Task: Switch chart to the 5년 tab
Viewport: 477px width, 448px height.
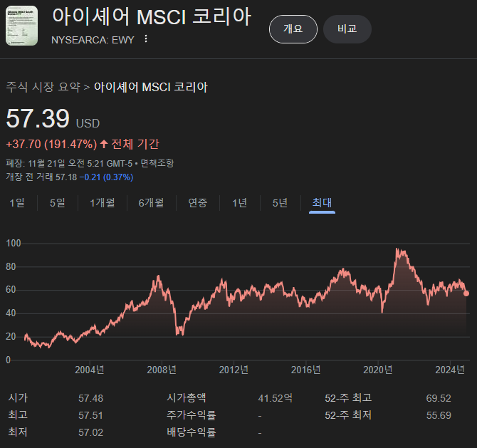Action: coord(280,203)
